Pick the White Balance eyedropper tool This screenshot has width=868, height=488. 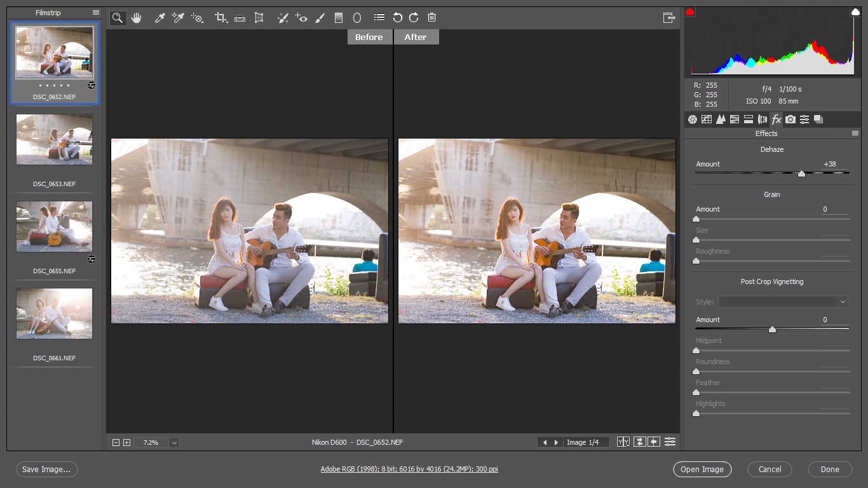point(160,18)
